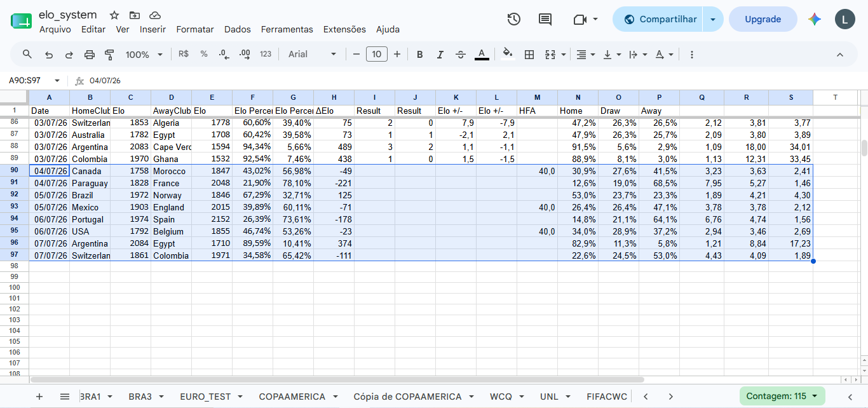Open the comments panel icon
The width and height of the screenshot is (868, 408).
pos(545,19)
